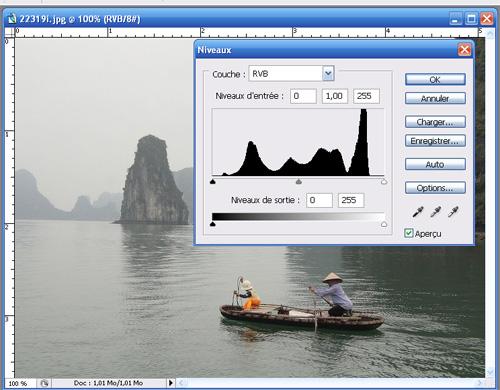Maximize the 22319i.jpg document window
Viewport: 500px width, 390px height.
coord(471,18)
